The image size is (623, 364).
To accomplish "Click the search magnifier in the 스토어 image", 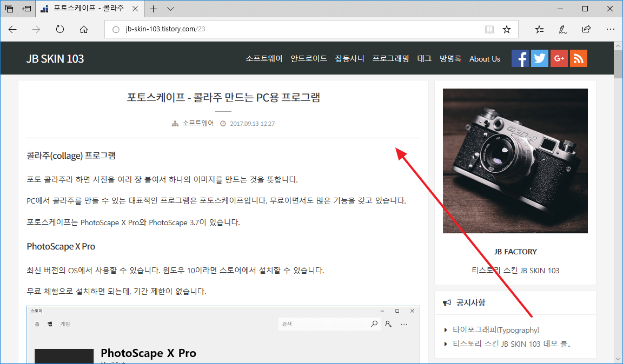I will click(x=374, y=324).
